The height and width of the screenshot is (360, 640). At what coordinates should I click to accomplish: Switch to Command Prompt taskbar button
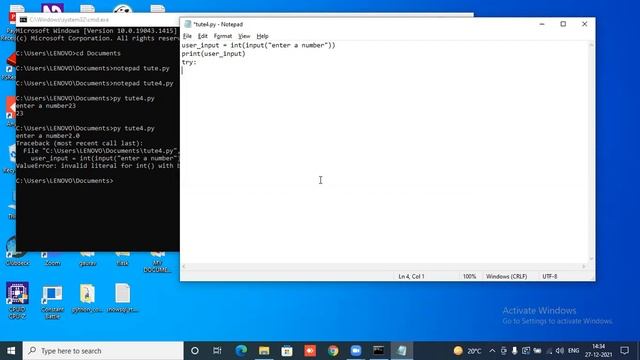[x=378, y=351]
